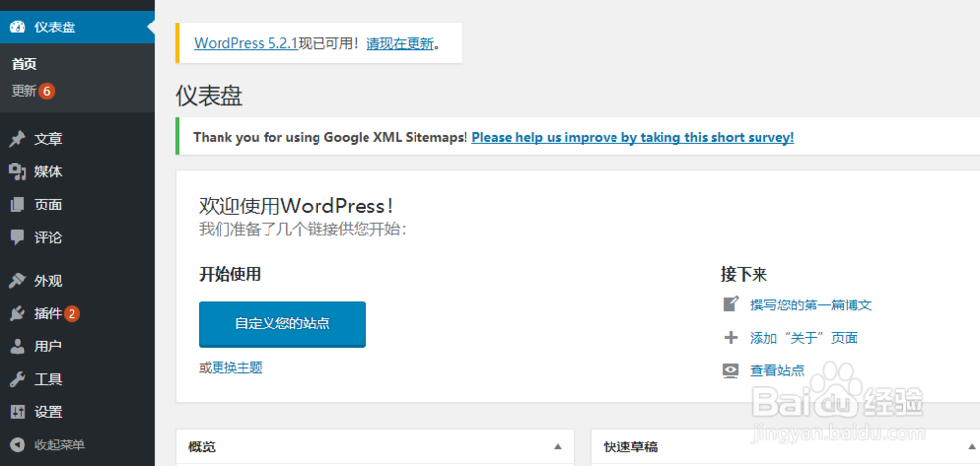This screenshot has height=466, width=980.
Task: Click the 开始使用 heading
Action: pos(230,273)
